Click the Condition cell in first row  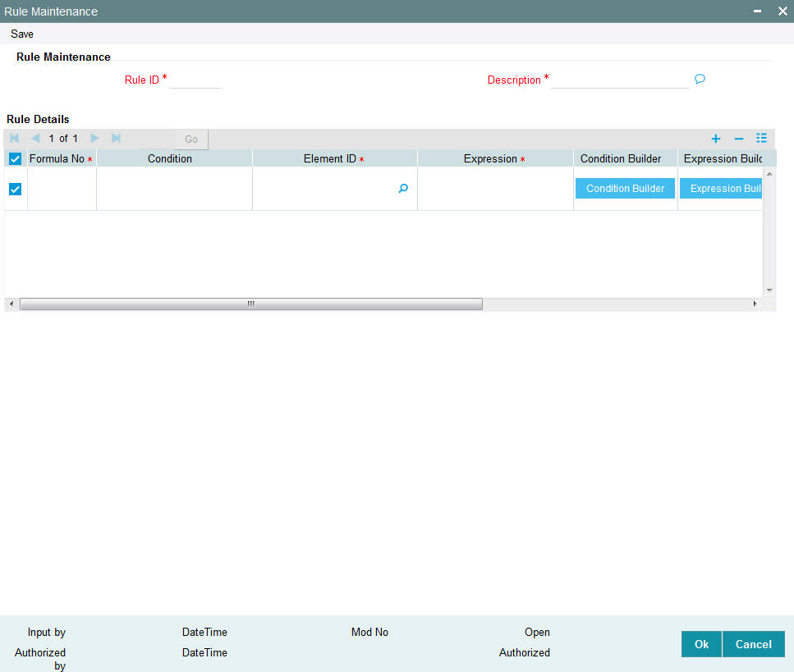click(x=174, y=188)
